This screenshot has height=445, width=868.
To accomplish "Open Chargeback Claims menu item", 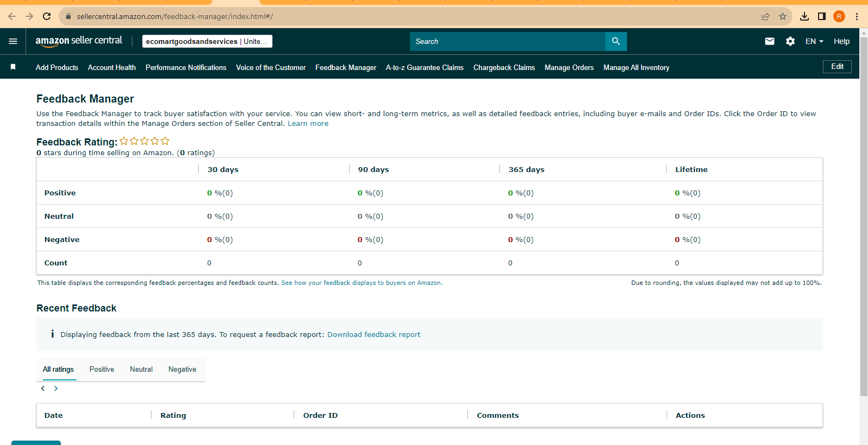I will tap(504, 67).
